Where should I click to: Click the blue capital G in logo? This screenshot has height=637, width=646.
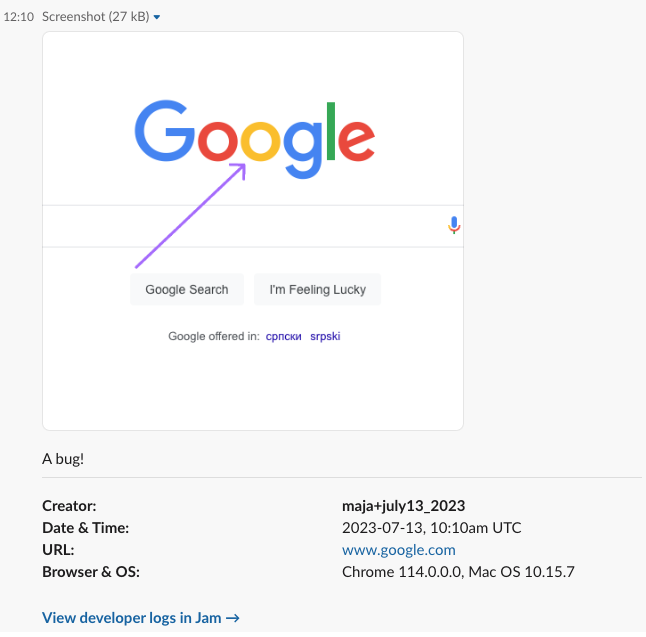pyautogui.click(x=164, y=132)
